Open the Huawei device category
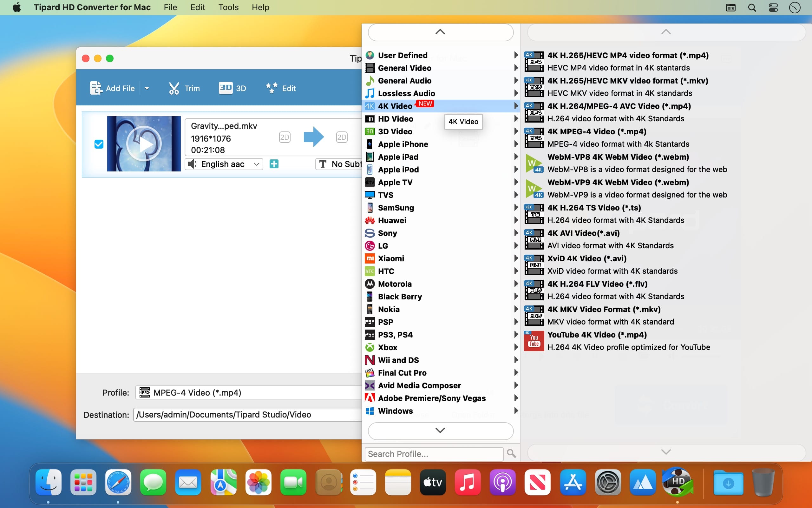Screen dimensions: 812x508 (441, 220)
